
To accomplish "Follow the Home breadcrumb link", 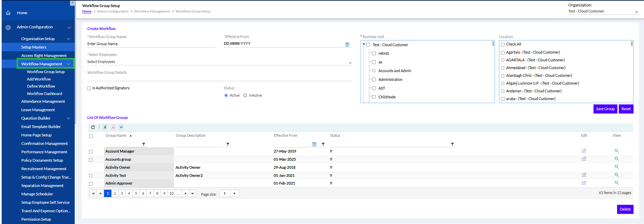I will [x=87, y=11].
